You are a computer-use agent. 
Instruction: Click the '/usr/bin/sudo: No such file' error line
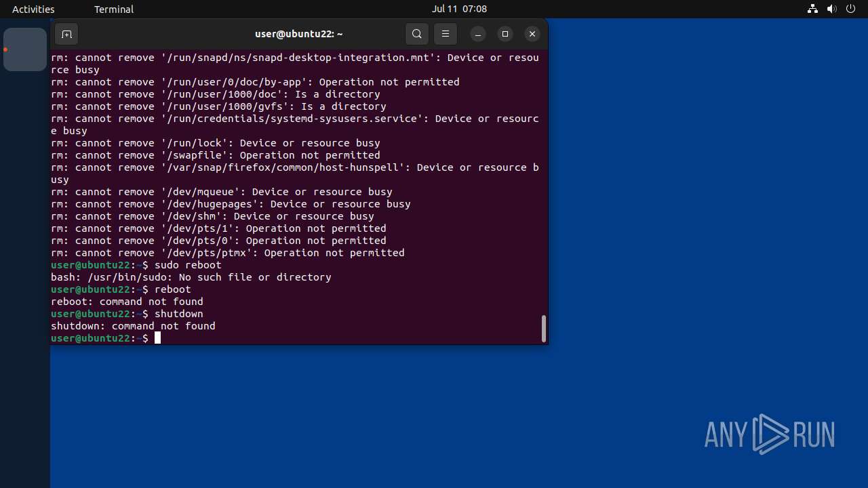point(191,277)
